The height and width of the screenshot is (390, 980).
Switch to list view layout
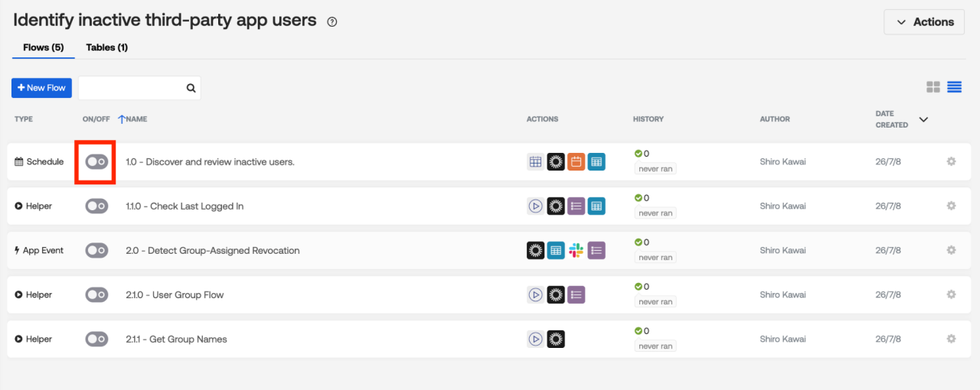pos(954,87)
